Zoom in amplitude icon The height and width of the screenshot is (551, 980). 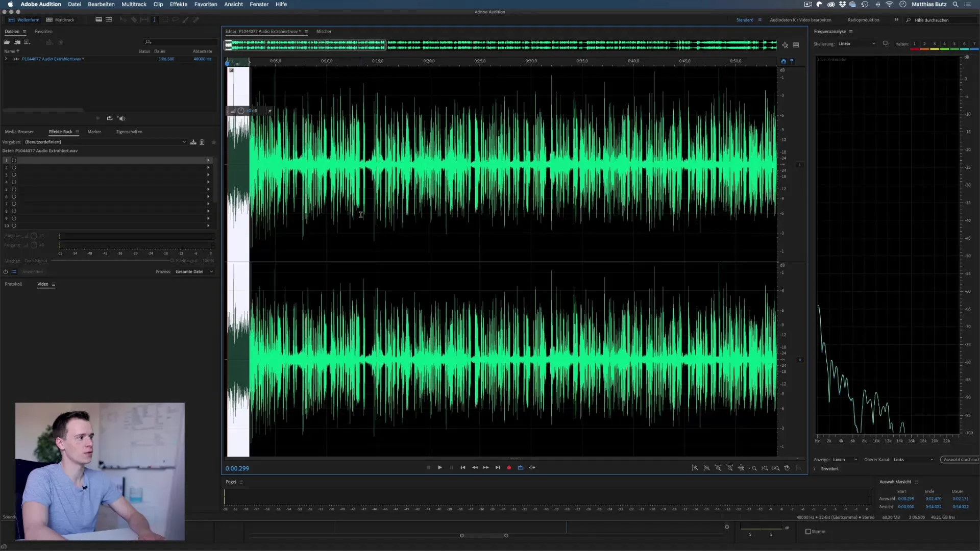(695, 468)
